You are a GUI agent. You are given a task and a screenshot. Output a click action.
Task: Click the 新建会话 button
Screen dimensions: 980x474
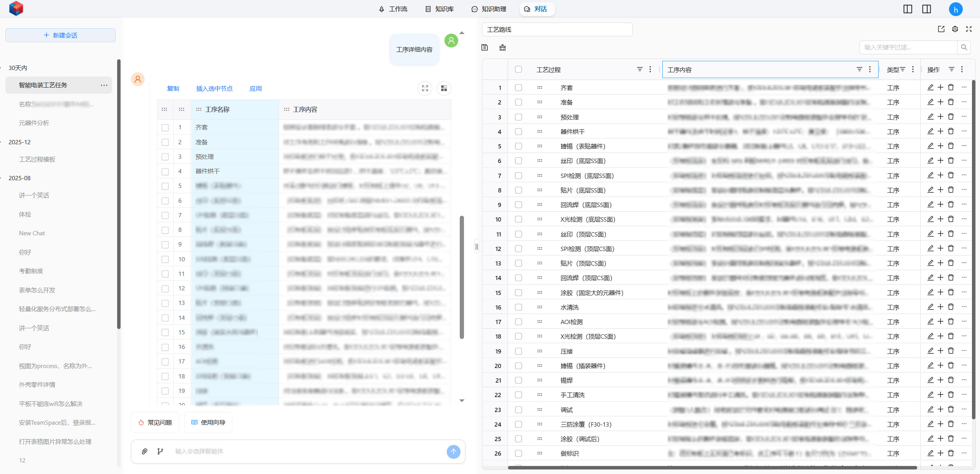tap(60, 35)
